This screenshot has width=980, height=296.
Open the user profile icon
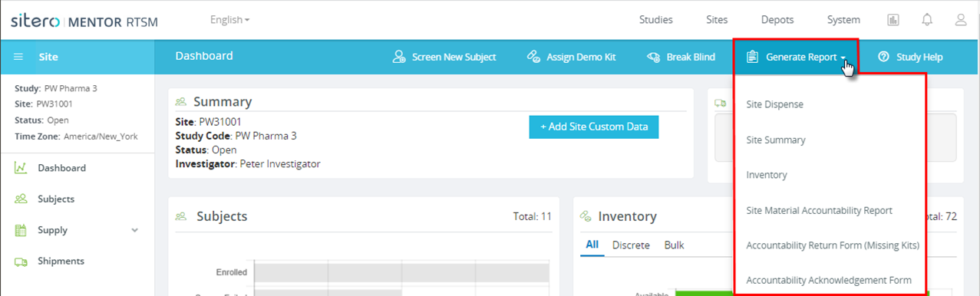[x=961, y=20]
